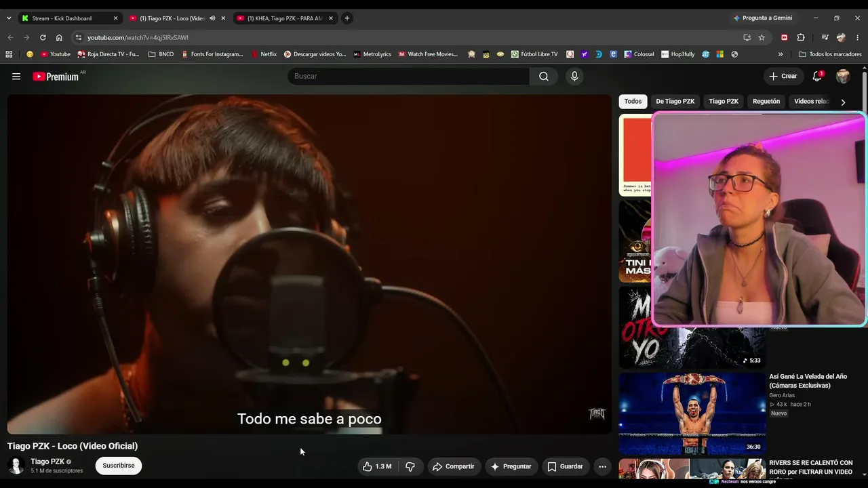This screenshot has width=868, height=488.
Task: Start voice search with the microphone
Action: pyautogui.click(x=574, y=77)
